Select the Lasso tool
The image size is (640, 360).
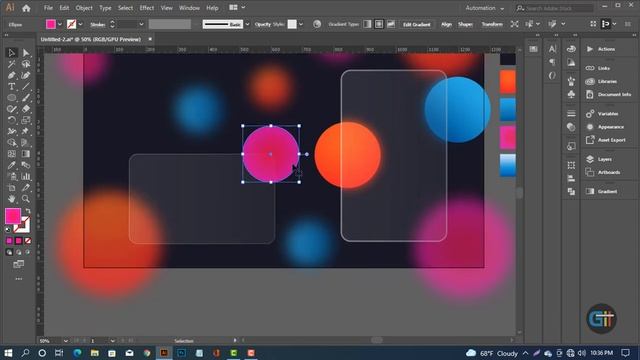click(26, 64)
